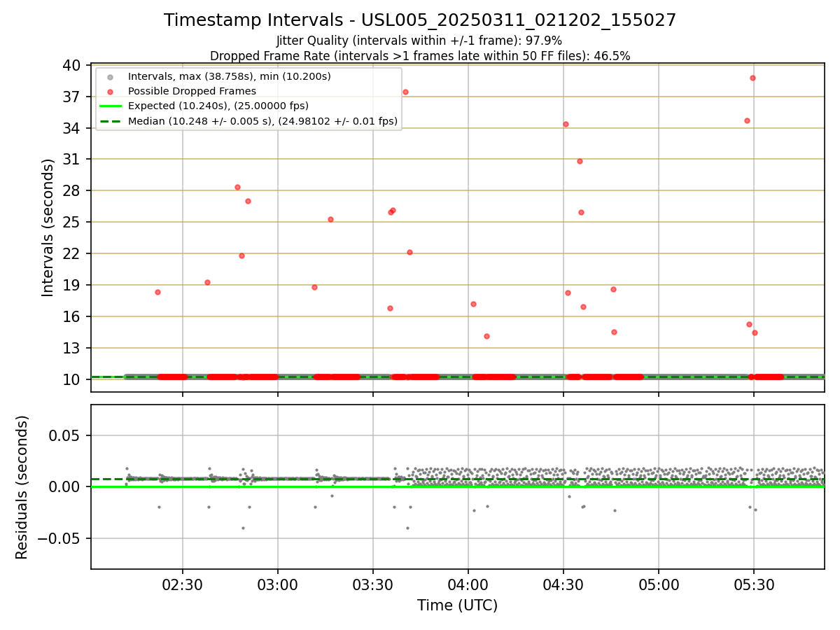Image resolution: width=840 pixels, height=630 pixels.
Task: Click the 'Intervals (seconds)' y-axis label
Action: [48, 227]
